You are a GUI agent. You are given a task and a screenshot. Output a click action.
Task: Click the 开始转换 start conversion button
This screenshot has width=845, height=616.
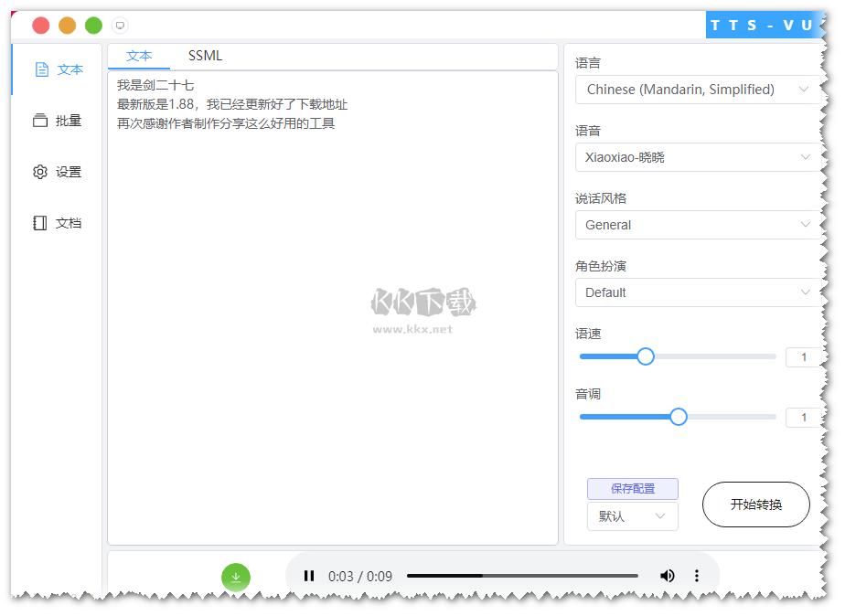(x=755, y=504)
